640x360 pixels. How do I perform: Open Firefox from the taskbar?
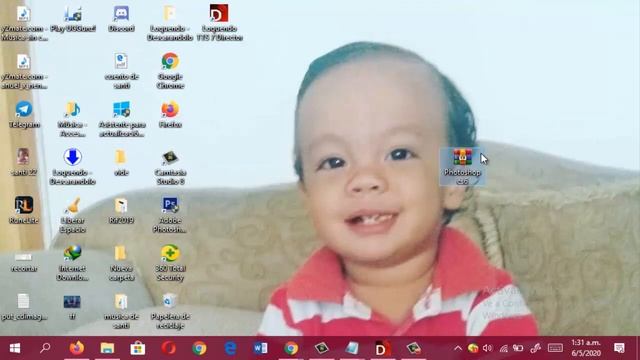(x=76, y=348)
